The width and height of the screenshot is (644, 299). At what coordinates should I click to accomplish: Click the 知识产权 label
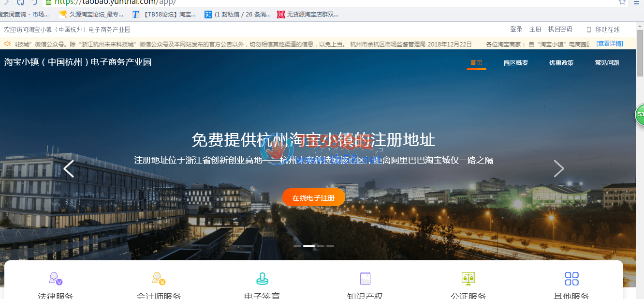[x=365, y=296]
